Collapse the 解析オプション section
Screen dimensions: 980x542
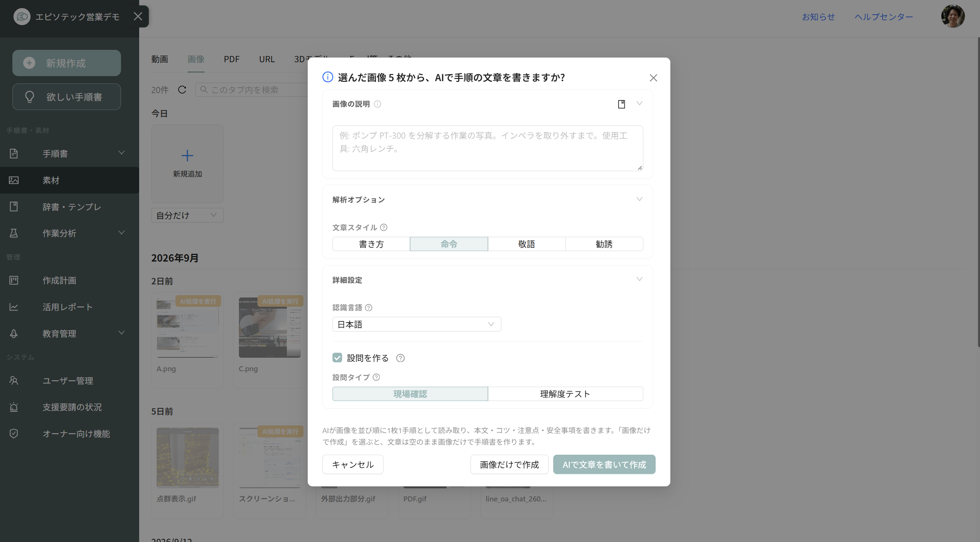click(x=639, y=199)
